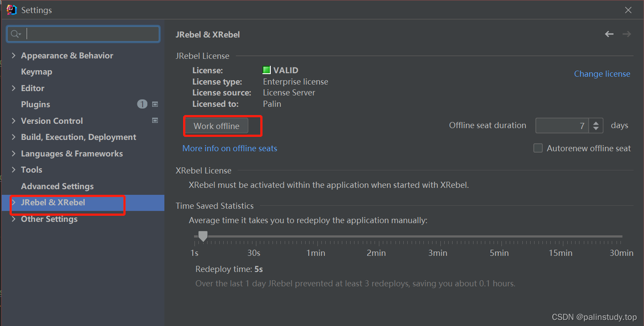Decrease offline seat duration with down arrow

click(596, 129)
